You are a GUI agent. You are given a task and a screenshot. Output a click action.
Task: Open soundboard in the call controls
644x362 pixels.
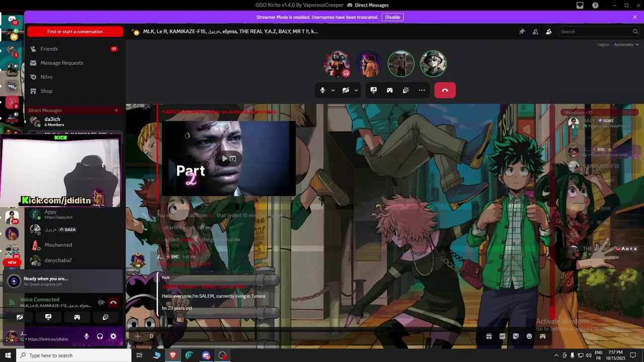pos(406,90)
